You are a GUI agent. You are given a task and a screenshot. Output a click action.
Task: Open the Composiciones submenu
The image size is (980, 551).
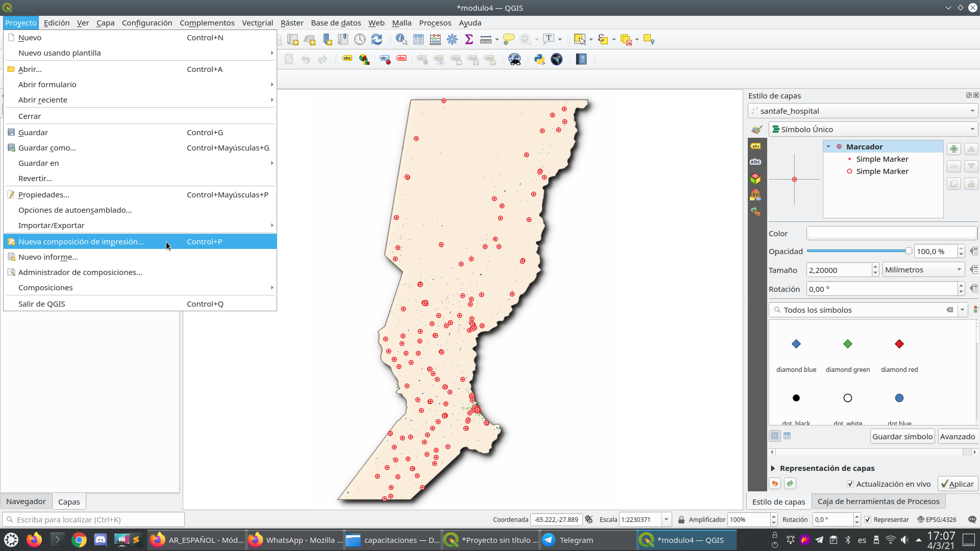140,288
